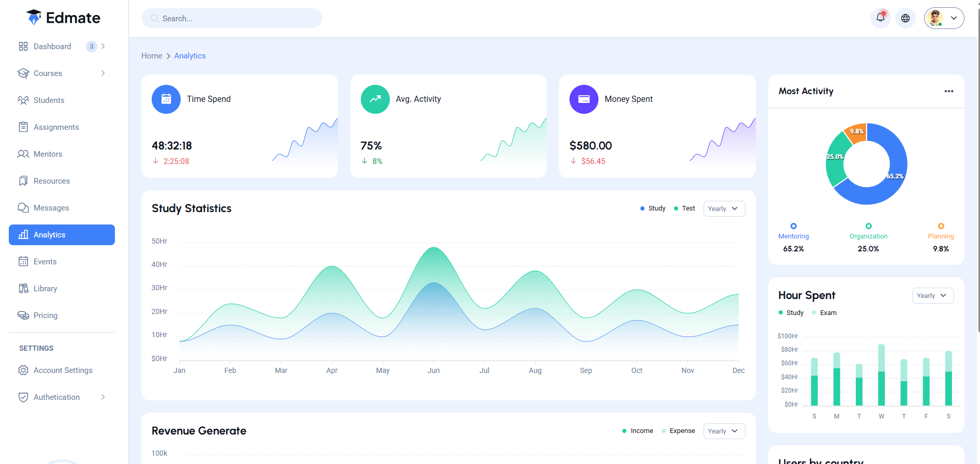Screen dimensions: 980x464
Task: Click the "48:32:18" time value
Action: [172, 146]
